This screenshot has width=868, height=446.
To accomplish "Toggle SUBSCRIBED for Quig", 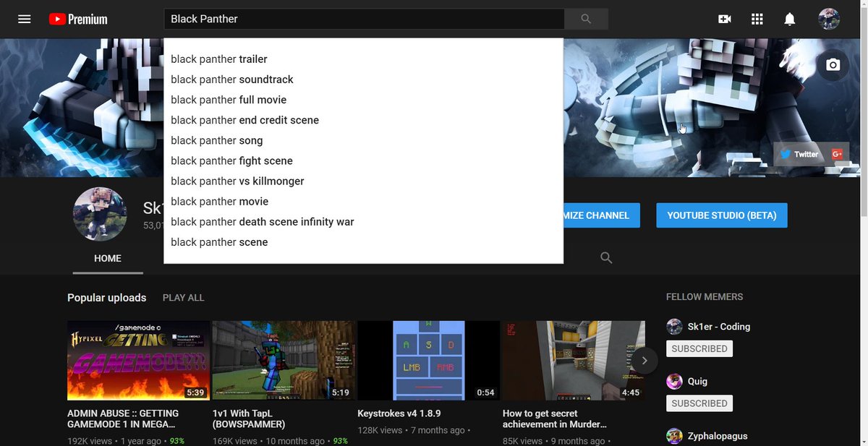I will pyautogui.click(x=699, y=403).
